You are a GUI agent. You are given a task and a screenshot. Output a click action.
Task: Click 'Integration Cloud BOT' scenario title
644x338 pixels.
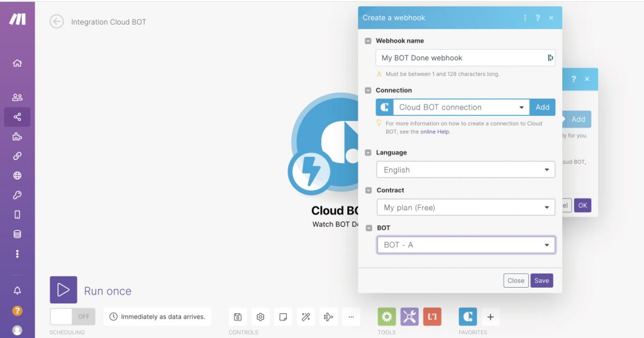(x=108, y=22)
